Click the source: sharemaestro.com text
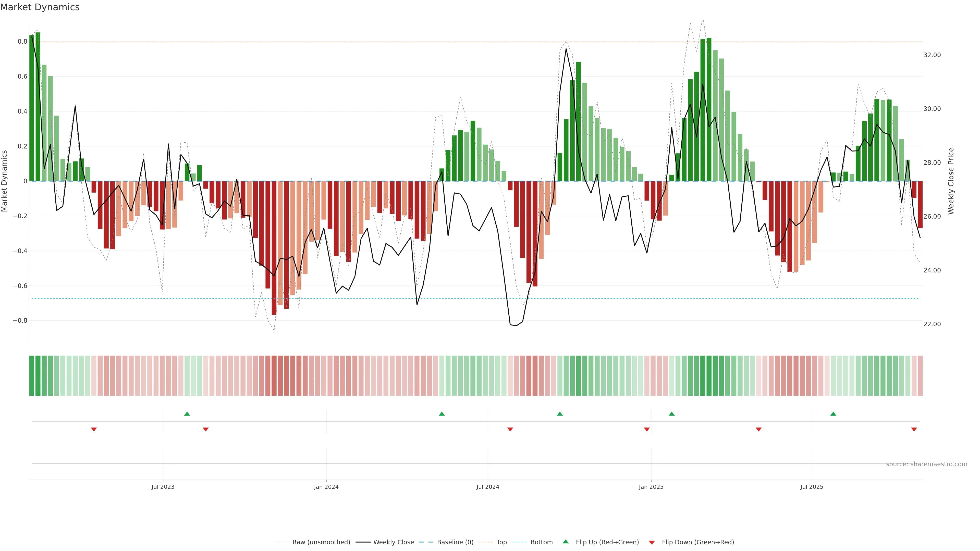Screen dimensions: 980x551 (x=926, y=464)
